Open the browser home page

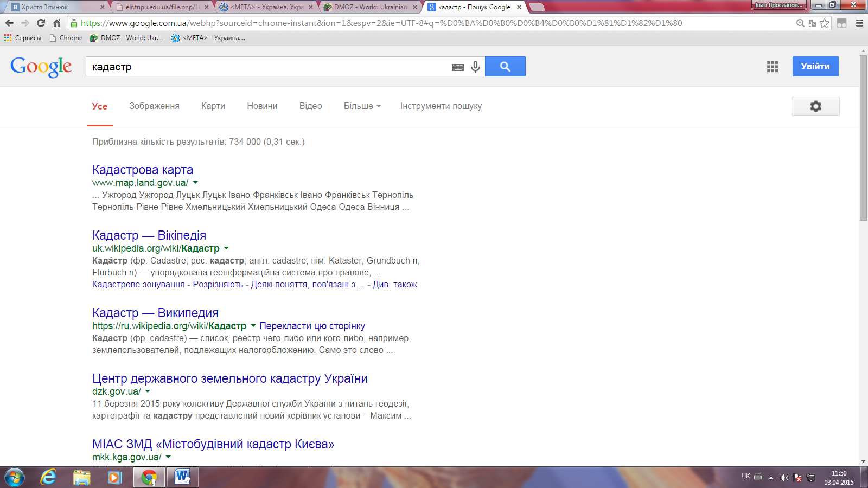point(56,23)
